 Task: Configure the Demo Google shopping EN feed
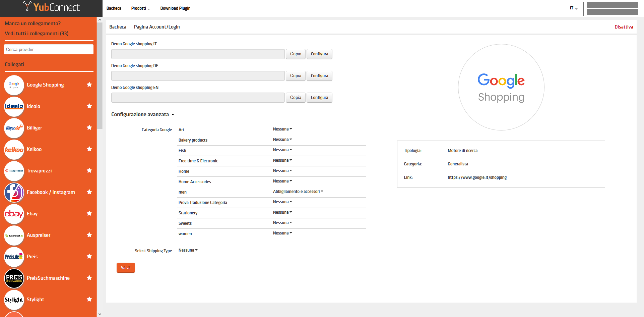tap(319, 98)
